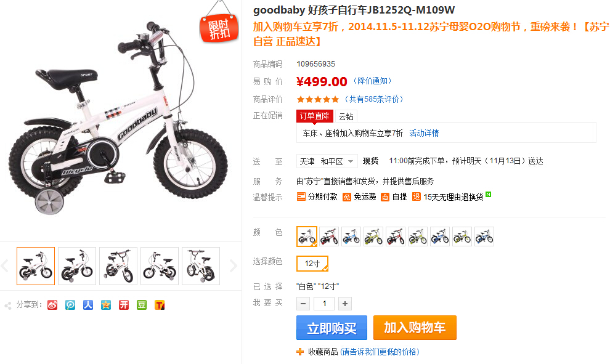Share the product to Renren
The image size is (610, 364).
tap(88, 305)
